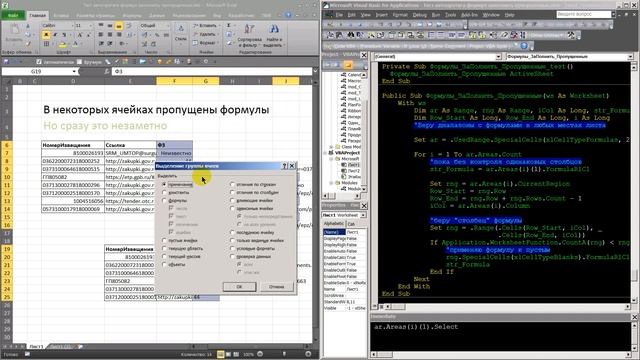
Task: Select 'объекты' radio option
Action: [164, 264]
